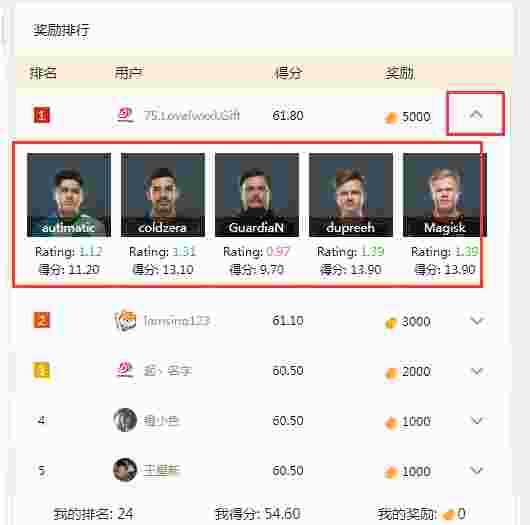Click the fourth-place user's round avatar
The width and height of the screenshot is (530, 525).
pyautogui.click(x=125, y=420)
